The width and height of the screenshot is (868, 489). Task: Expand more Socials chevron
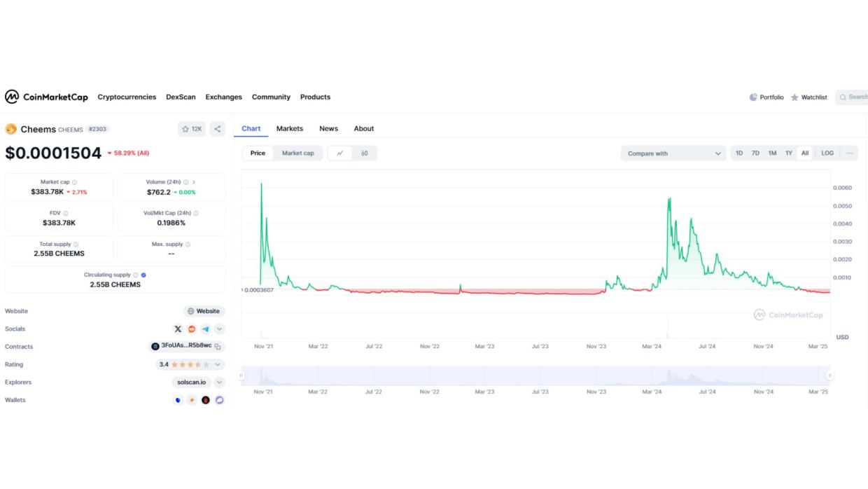[220, 329]
